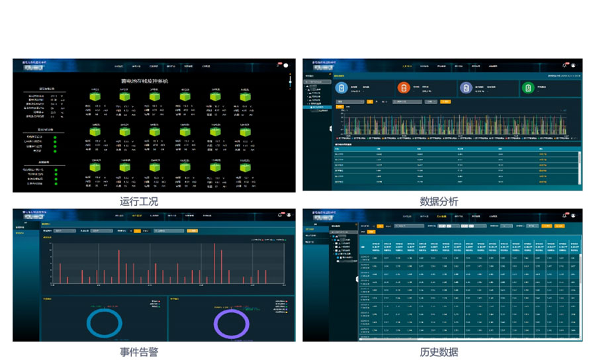Expand the top node in the history data tree
The image size is (589, 364).
334,236
